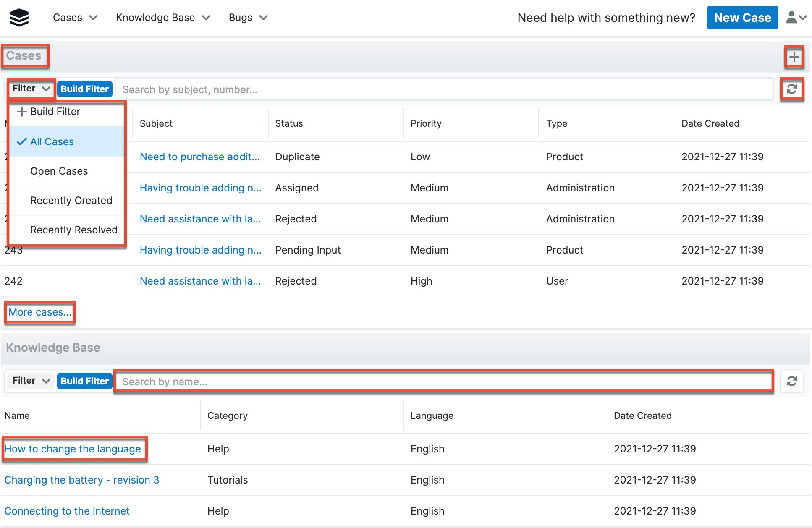
Task: Click Build Filter item in dropdown list
Action: click(x=55, y=112)
